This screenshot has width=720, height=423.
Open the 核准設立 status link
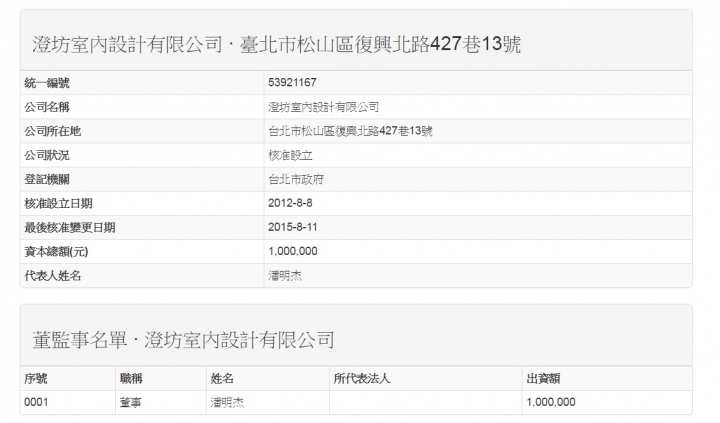(x=290, y=155)
